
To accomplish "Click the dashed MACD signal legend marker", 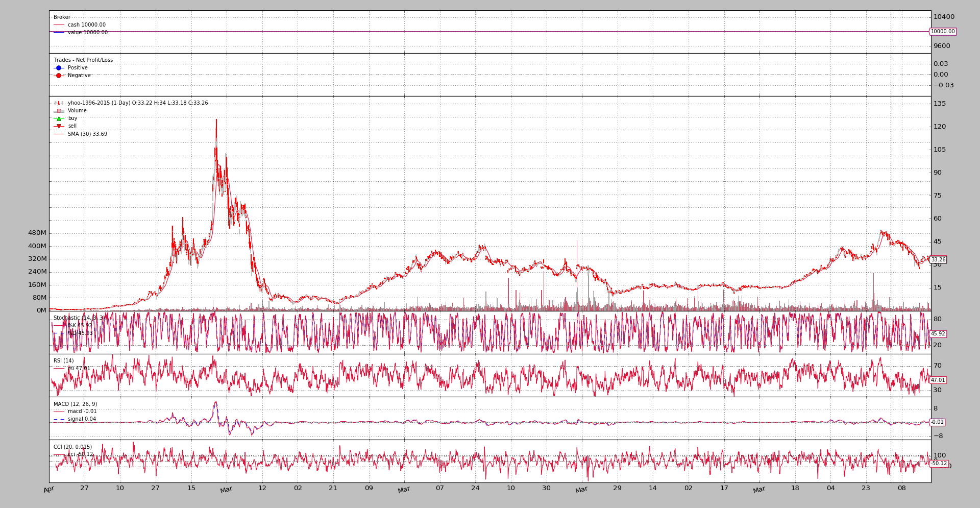I will coord(59,419).
